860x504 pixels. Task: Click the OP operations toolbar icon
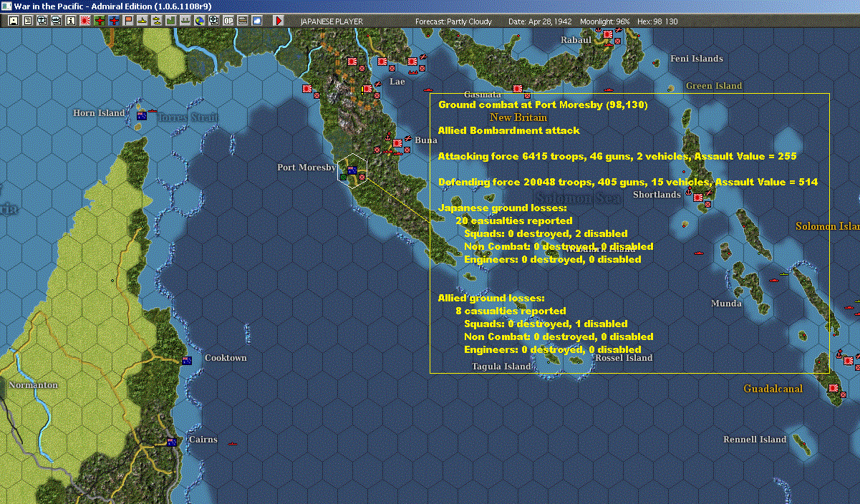[228, 21]
